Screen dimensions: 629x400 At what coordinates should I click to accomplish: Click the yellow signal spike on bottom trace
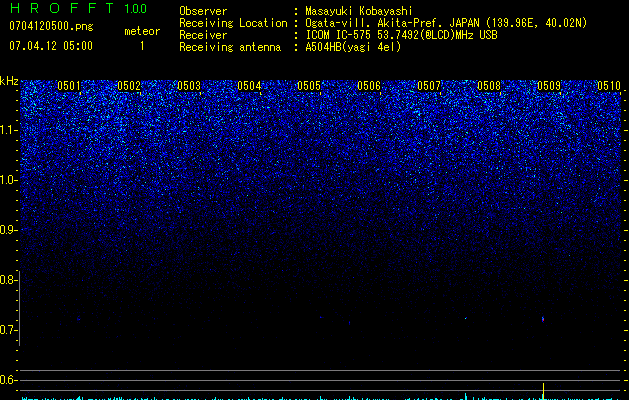point(544,391)
